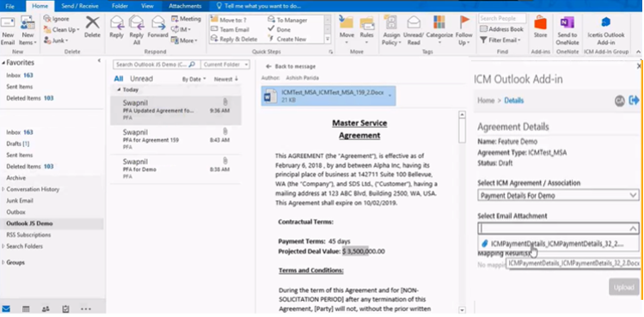Screen dimensions: 644x317
Task: Click the Search People field
Action: 502,19
